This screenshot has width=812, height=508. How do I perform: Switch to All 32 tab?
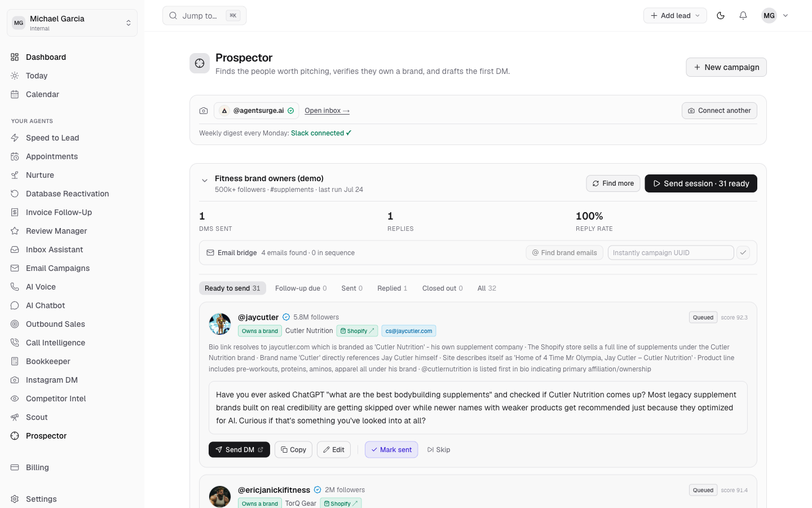(487, 288)
